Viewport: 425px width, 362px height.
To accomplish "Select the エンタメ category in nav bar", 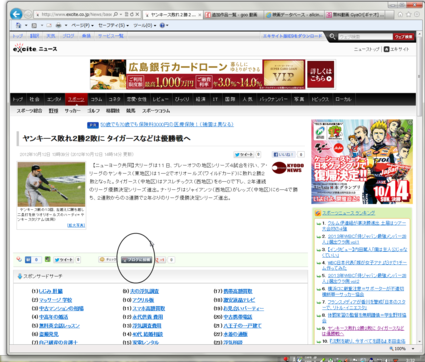I will click(x=54, y=99).
